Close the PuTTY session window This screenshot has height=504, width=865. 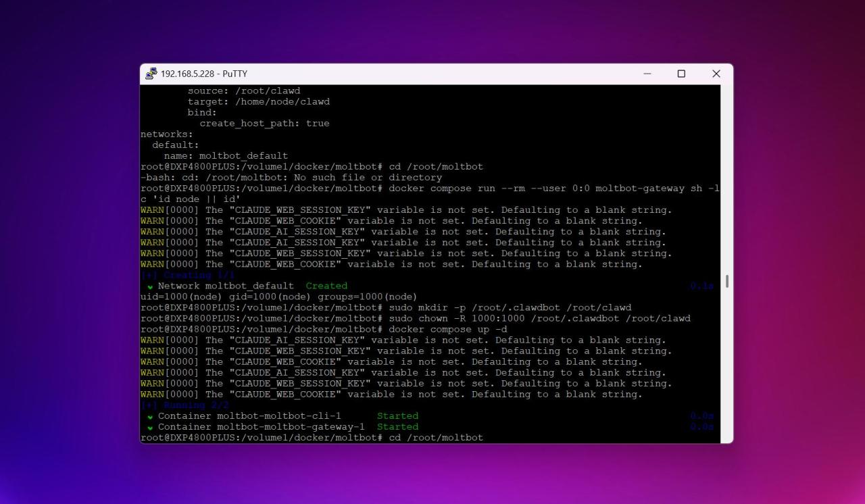pos(716,74)
